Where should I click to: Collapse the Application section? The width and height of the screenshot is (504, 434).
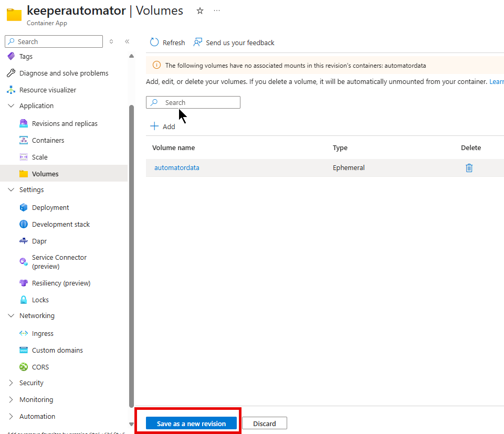11,105
